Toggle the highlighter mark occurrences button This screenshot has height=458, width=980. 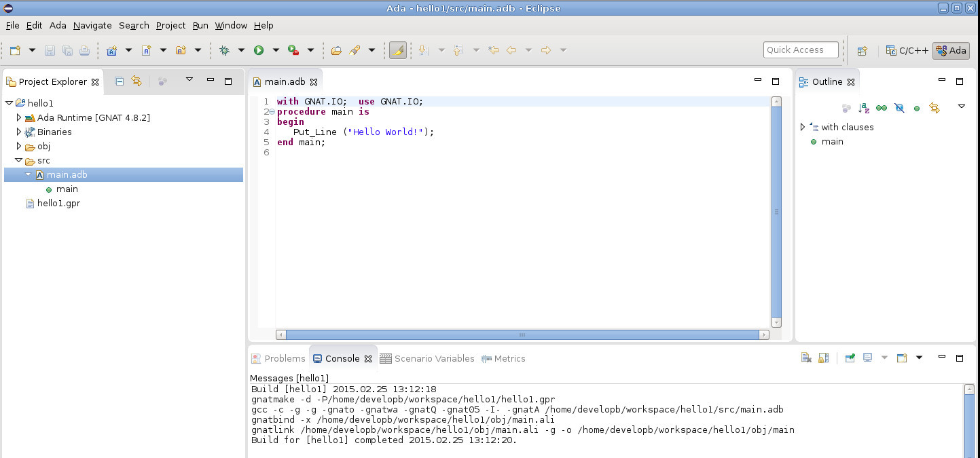[398, 50]
